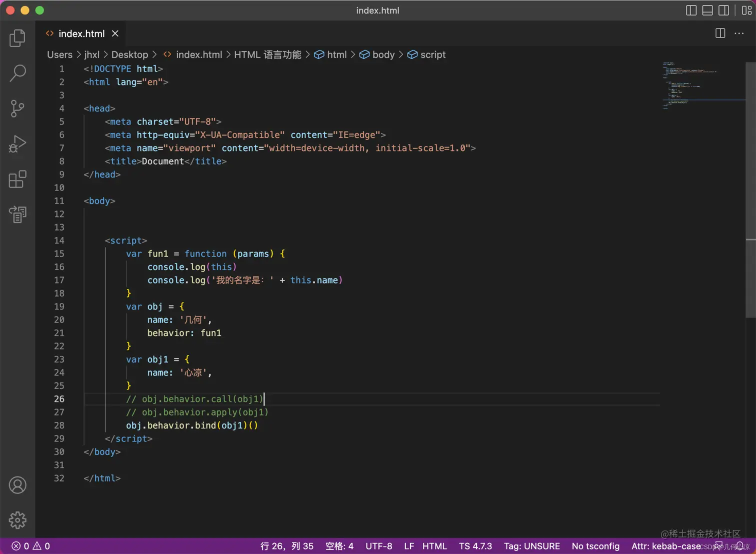Open the sixth activity bar panel icon

pyautogui.click(x=17, y=214)
